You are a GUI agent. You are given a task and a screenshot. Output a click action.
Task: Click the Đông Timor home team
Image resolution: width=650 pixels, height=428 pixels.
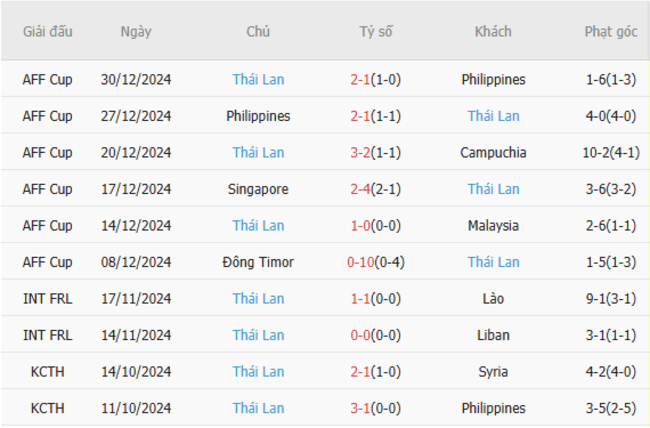[258, 262]
